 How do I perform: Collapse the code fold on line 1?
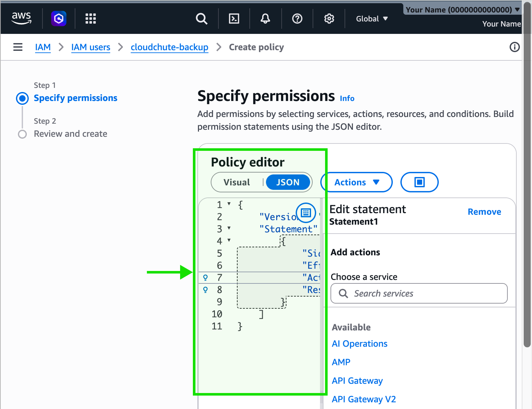(229, 204)
